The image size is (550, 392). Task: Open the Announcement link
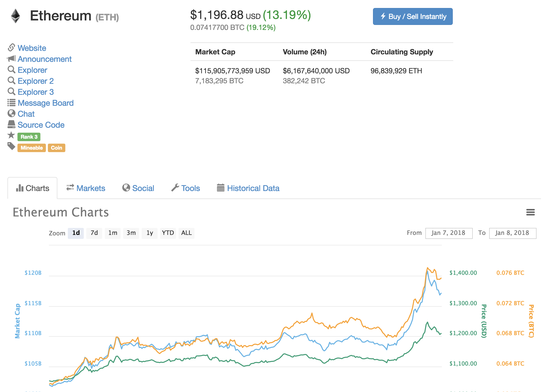pyautogui.click(x=45, y=59)
